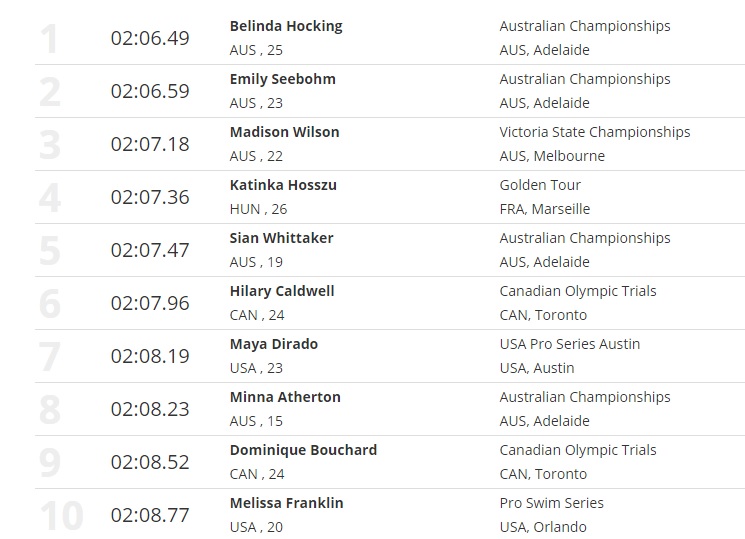Click the Golden Tour meet name
The width and height of the screenshot is (745, 539).
click(x=540, y=185)
